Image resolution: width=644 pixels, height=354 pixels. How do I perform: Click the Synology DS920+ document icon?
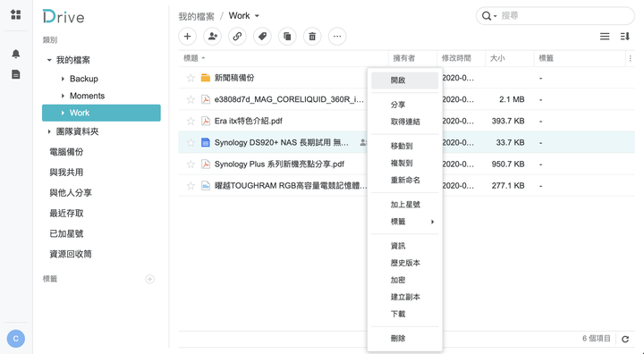tap(206, 142)
